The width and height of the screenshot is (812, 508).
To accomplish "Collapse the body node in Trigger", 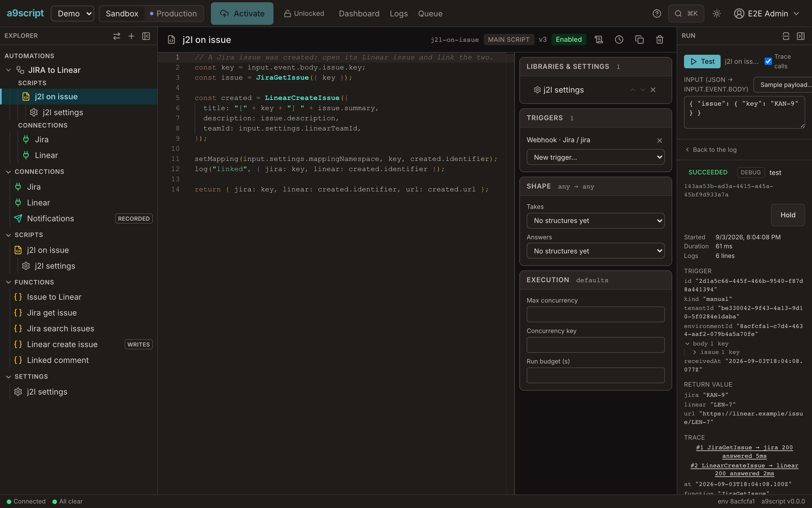I will pyautogui.click(x=687, y=344).
